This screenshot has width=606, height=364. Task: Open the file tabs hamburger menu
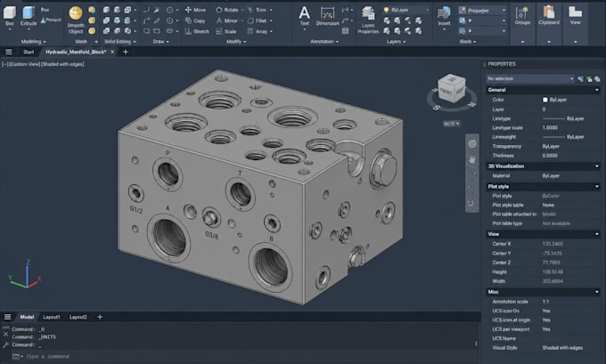pyautogui.click(x=9, y=52)
